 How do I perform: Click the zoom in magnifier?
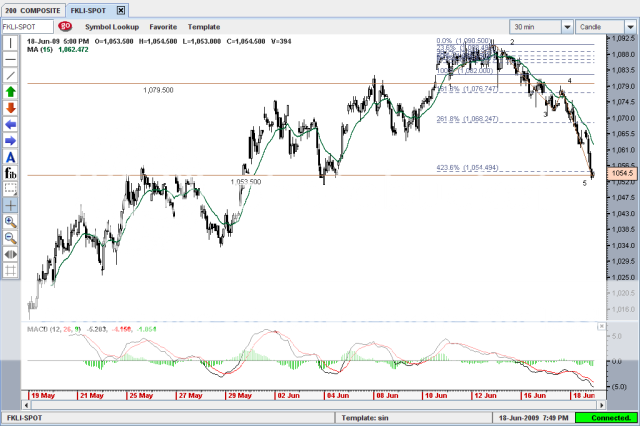11,221
